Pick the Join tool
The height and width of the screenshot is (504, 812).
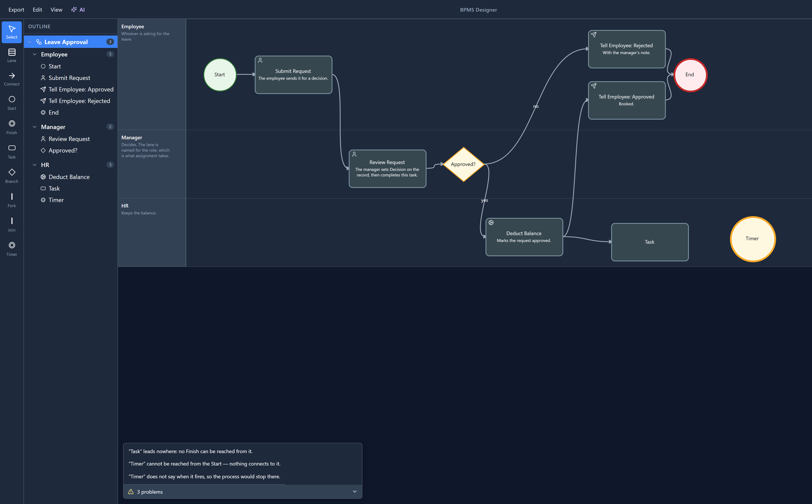[x=12, y=225]
